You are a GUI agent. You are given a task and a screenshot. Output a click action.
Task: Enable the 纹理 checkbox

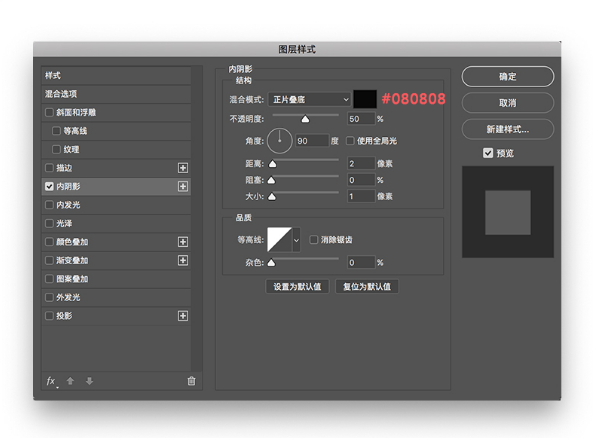tap(56, 149)
